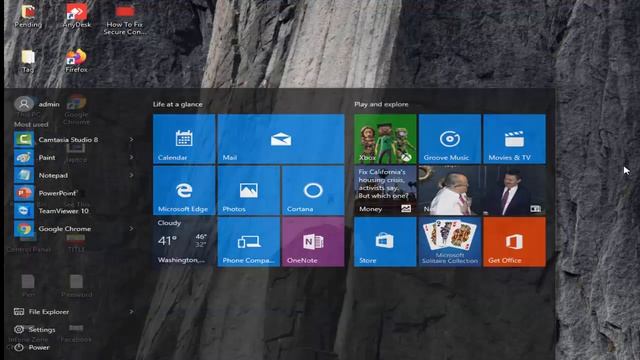Launch Paint from the Most used list
The width and height of the screenshot is (640, 360).
[75, 158]
